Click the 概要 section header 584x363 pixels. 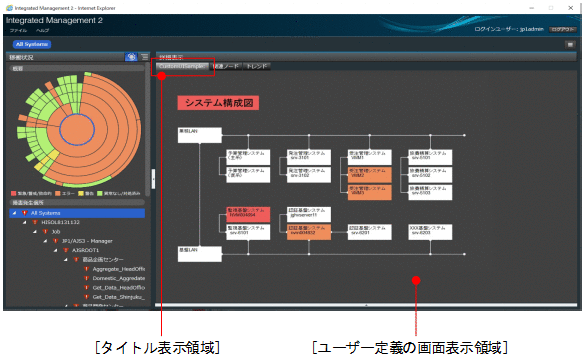click(x=77, y=69)
